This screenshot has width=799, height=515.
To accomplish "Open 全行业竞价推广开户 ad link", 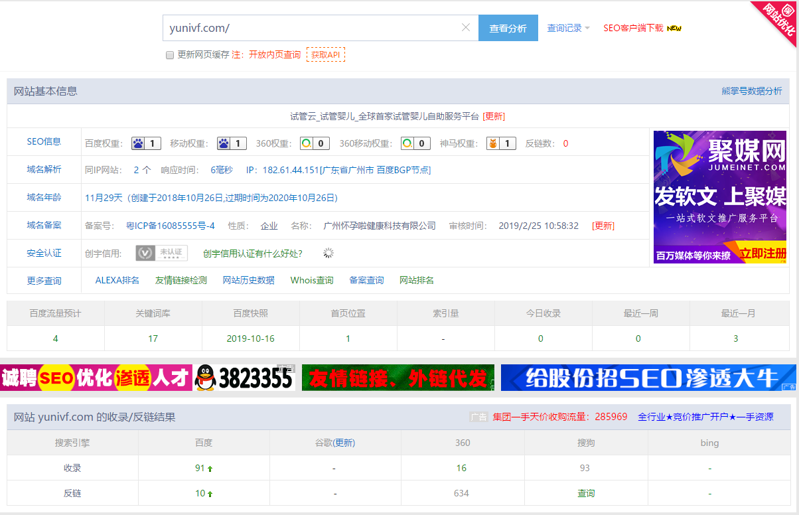I will pyautogui.click(x=706, y=417).
